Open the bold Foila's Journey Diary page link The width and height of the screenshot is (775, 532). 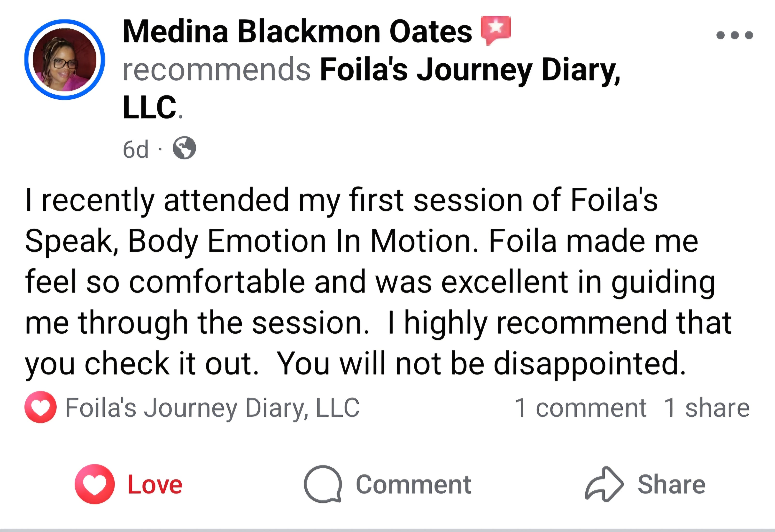click(x=470, y=70)
